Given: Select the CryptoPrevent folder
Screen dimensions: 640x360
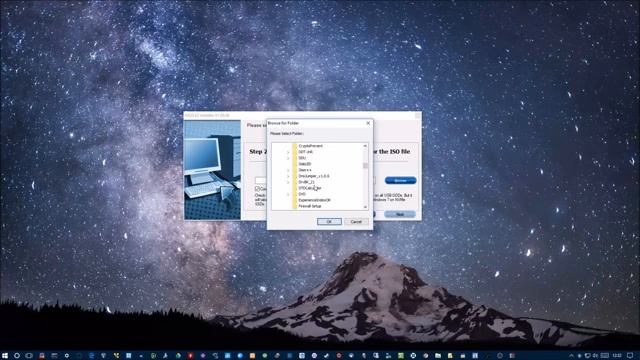Looking at the screenshot, I should tap(310, 146).
